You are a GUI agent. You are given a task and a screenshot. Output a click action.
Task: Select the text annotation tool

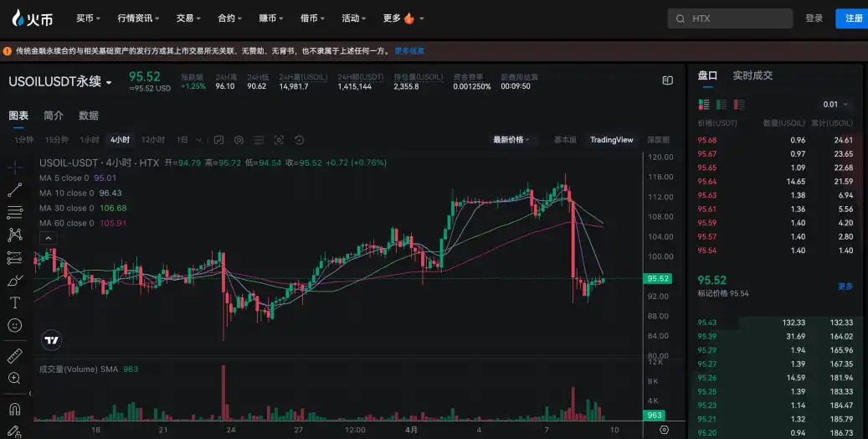click(14, 302)
